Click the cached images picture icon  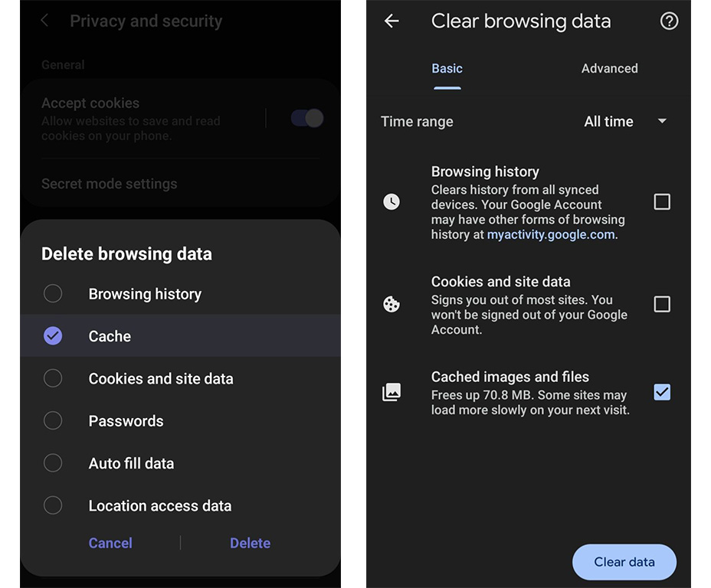point(392,392)
